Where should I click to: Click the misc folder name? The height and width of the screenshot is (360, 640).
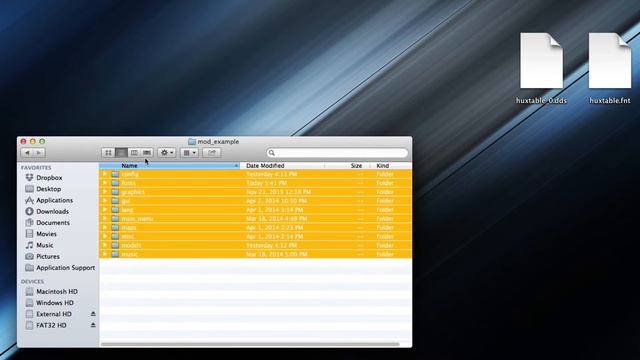coord(128,236)
